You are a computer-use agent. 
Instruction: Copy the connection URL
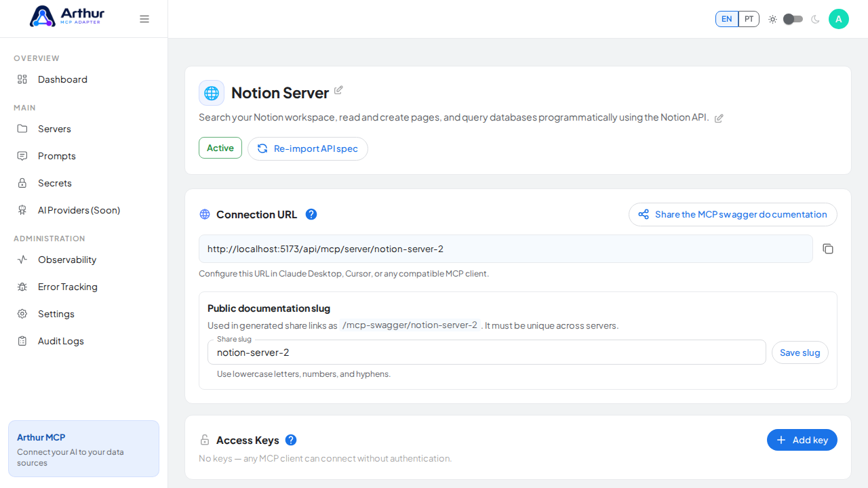click(x=828, y=249)
